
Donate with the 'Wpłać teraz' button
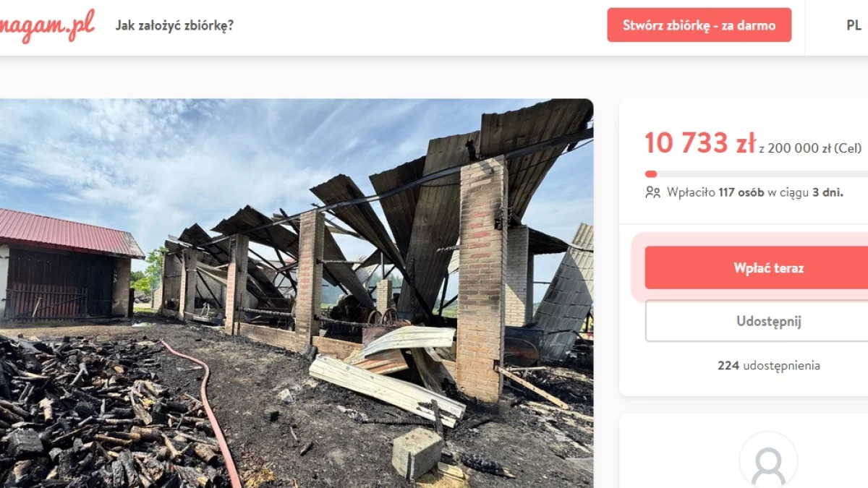point(757,267)
